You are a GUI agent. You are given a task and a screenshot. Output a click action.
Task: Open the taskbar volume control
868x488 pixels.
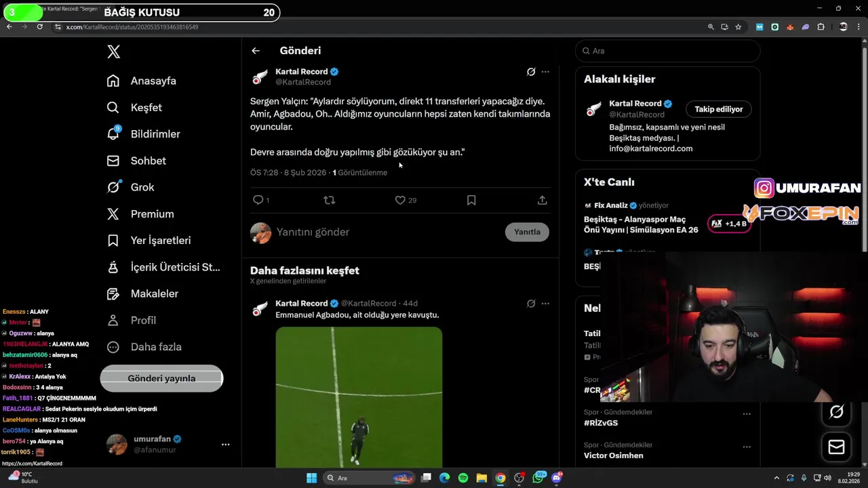827,478
